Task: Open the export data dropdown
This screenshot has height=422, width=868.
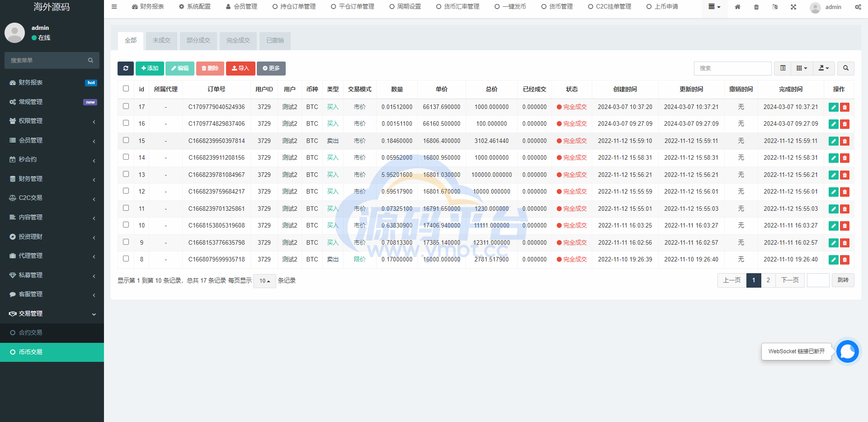Action: click(824, 68)
